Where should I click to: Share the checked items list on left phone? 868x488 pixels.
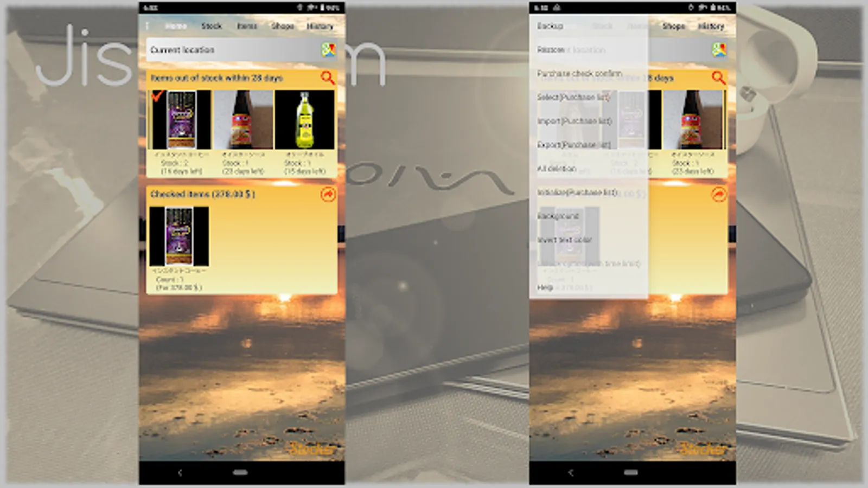point(328,194)
